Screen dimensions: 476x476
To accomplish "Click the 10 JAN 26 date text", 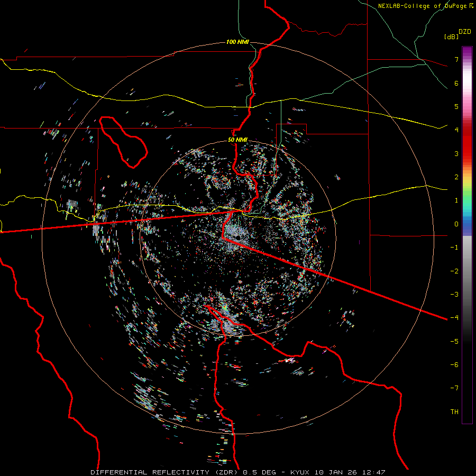I will 335,472.
